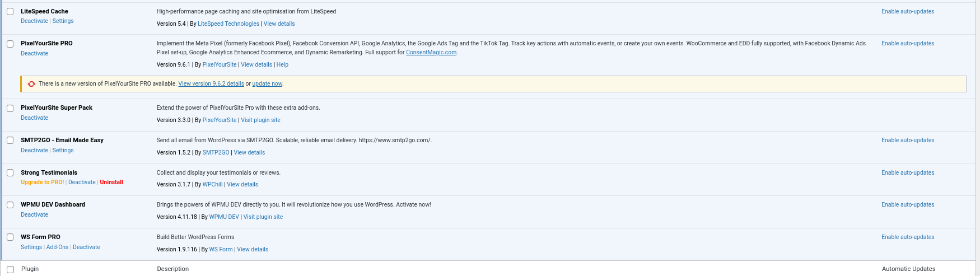980x276 pixels.
Task: Check the Strong Testimonials plugin checkbox
Action: pos(10,173)
